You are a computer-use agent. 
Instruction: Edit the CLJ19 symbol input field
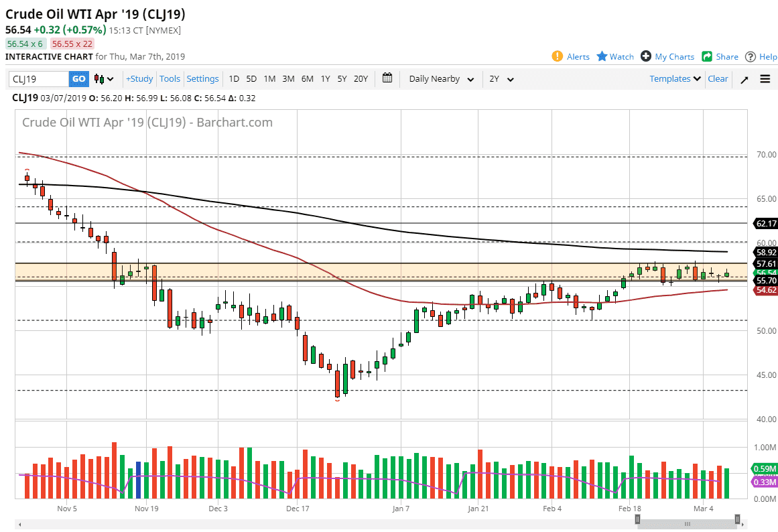(x=37, y=78)
